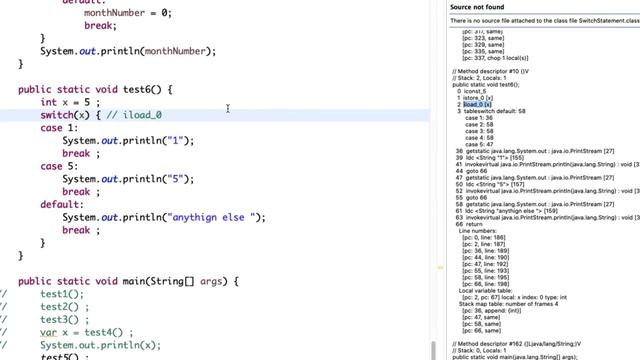Viewport: 640px width, 360px height.
Task: Click the '66 return' instruction
Action: pyautogui.click(x=469, y=224)
